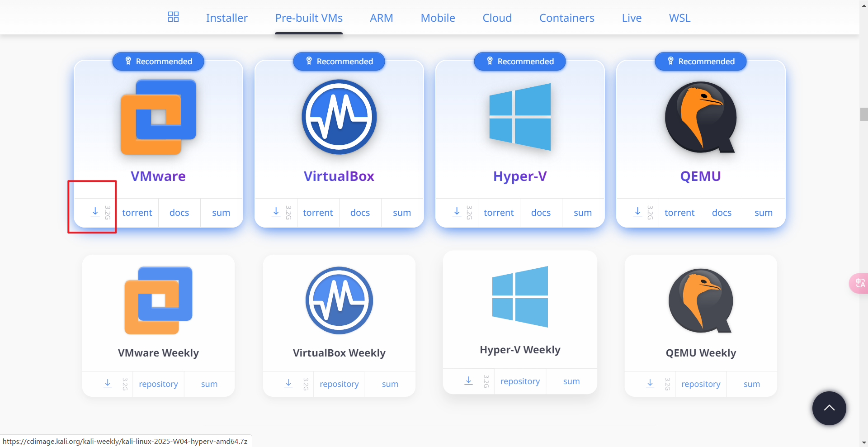
Task: Click the VirtualBox card title
Action: point(339,176)
